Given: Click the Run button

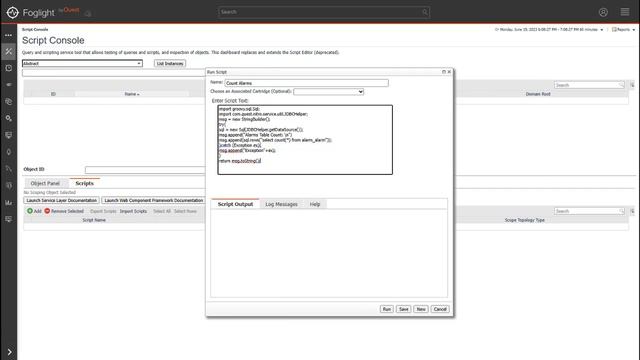Looking at the screenshot, I should tap(387, 309).
